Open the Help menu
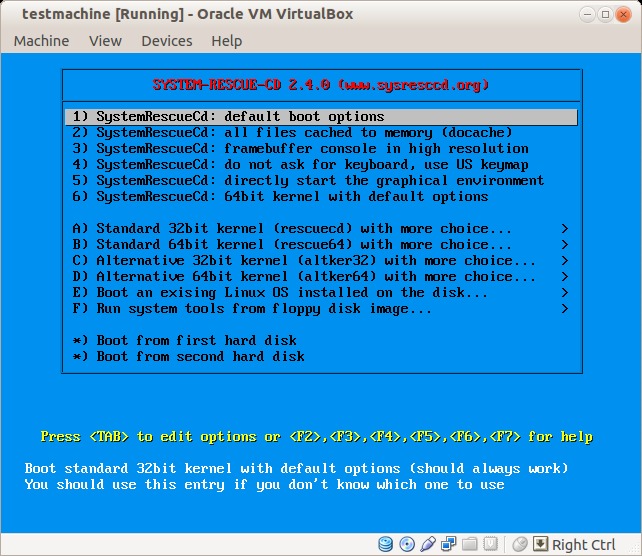 (226, 41)
